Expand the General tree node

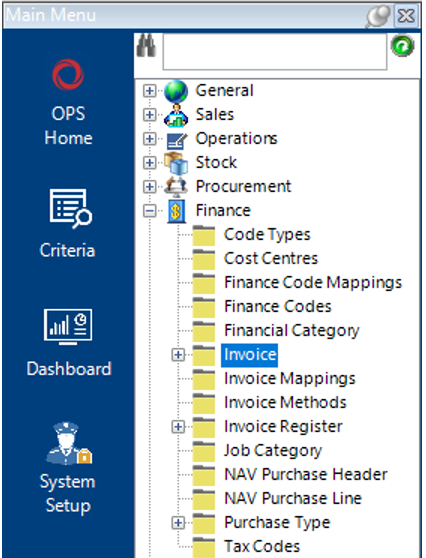point(149,91)
